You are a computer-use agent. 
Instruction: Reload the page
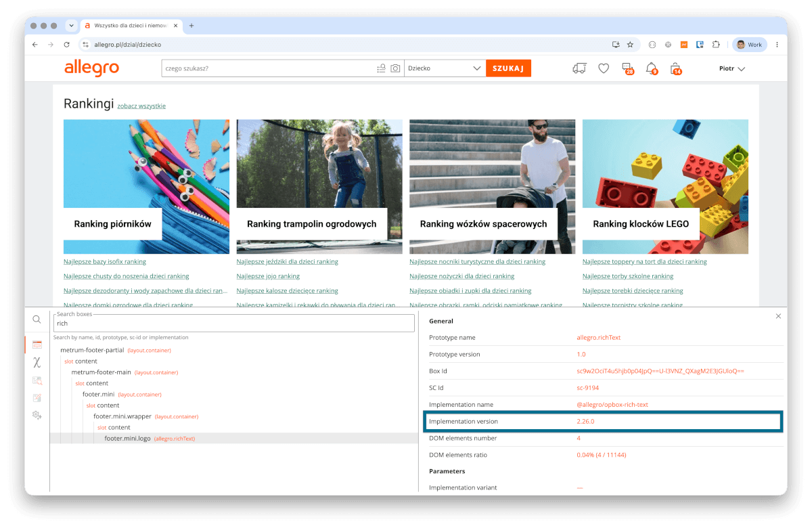tap(66, 45)
